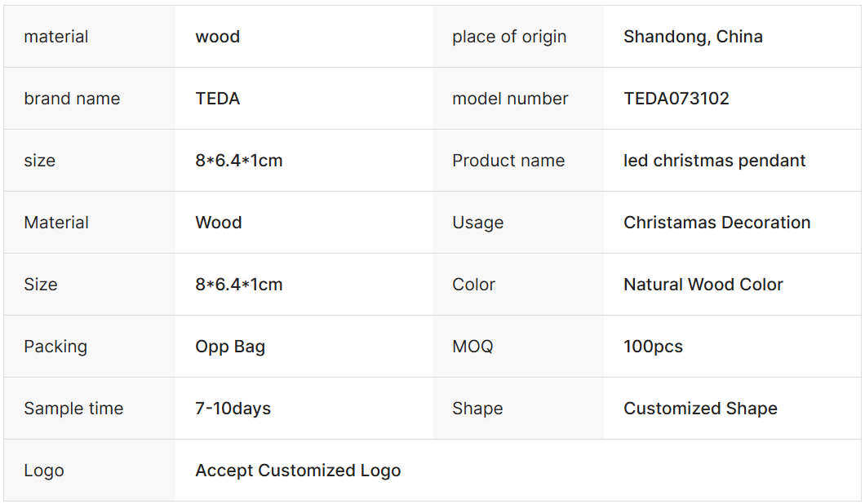Select 'Natural Wood Color' value
The height and width of the screenshot is (504, 865).
[703, 285]
